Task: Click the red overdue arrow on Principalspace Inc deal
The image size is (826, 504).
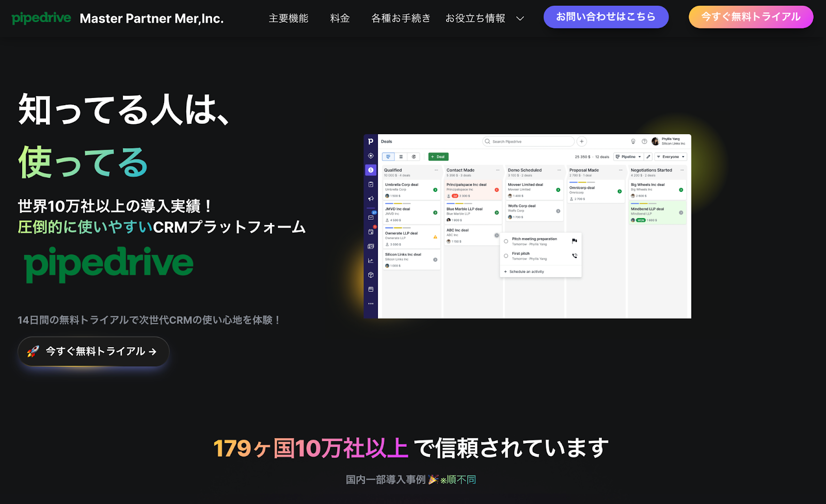Action: click(497, 190)
